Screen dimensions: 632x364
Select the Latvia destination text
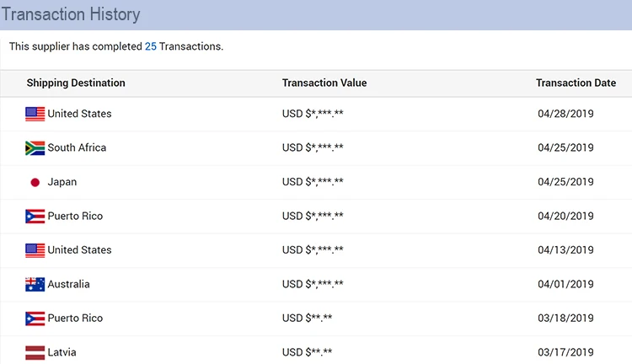62,352
